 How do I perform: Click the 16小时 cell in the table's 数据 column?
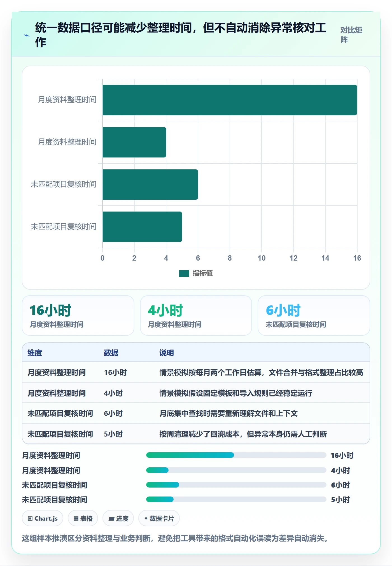point(115,372)
